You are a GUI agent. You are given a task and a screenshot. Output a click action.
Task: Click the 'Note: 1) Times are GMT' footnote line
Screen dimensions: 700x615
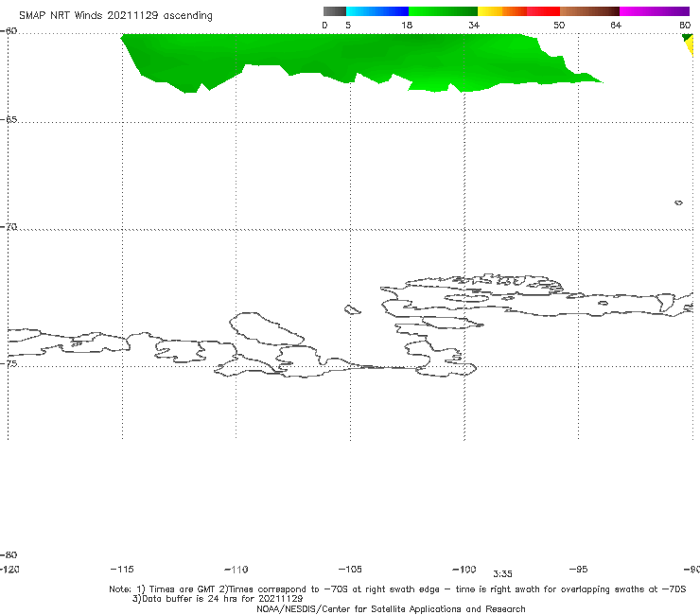tap(397, 589)
